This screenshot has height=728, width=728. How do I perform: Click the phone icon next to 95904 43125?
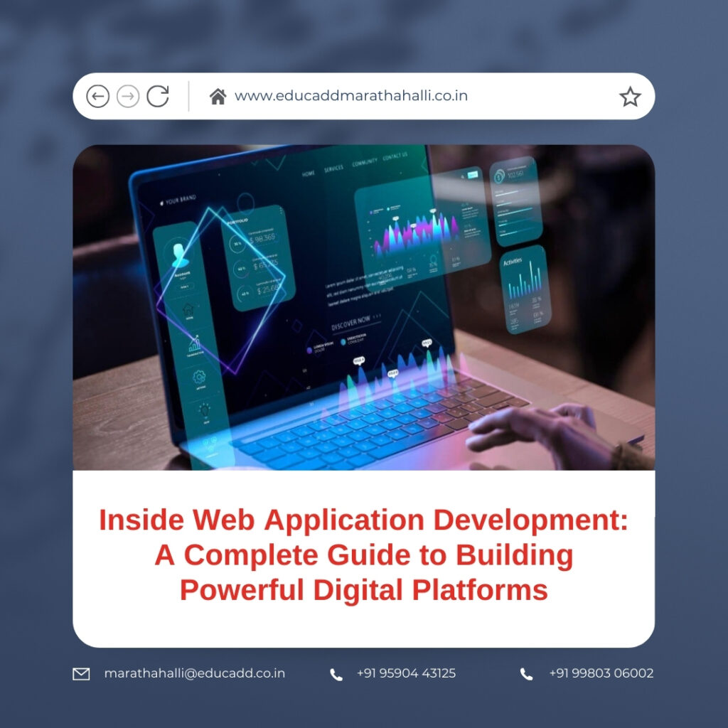point(336,673)
